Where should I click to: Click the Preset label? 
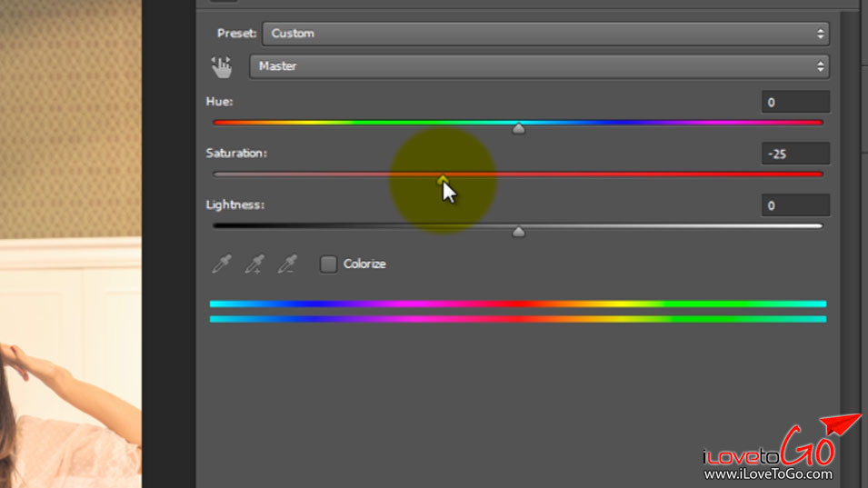coord(237,34)
